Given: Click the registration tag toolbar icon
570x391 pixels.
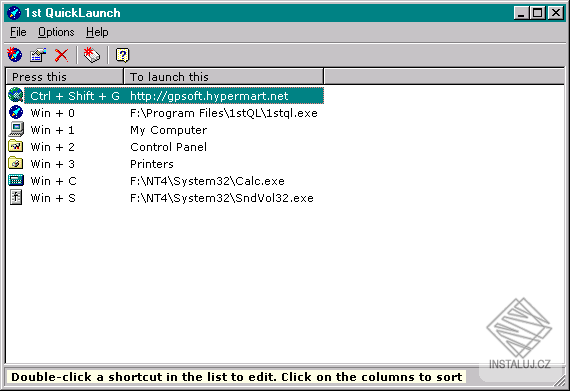Looking at the screenshot, I should pos(92,55).
